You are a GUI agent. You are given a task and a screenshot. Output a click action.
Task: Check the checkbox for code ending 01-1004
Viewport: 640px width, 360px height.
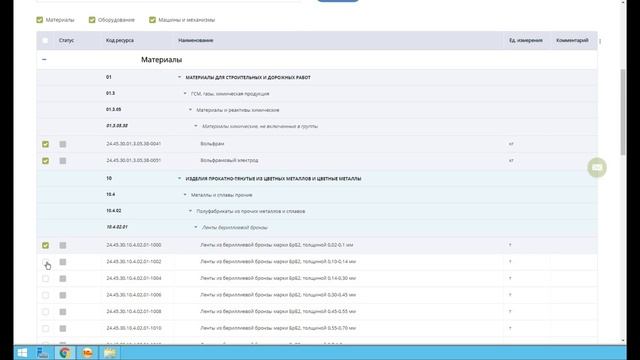(x=45, y=279)
